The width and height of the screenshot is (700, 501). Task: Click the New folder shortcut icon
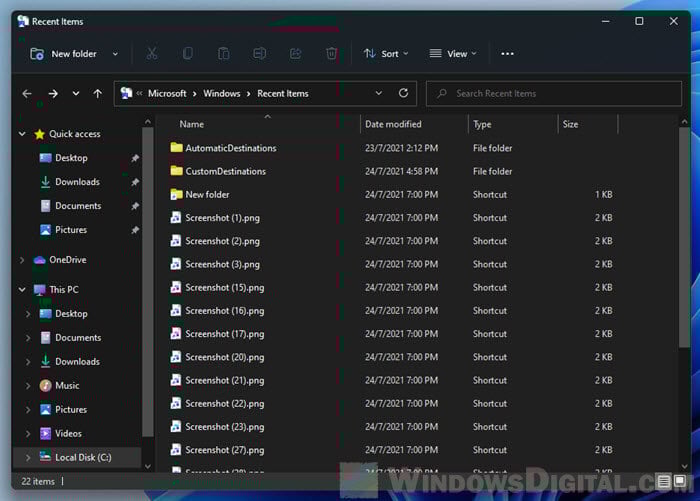[x=176, y=194]
